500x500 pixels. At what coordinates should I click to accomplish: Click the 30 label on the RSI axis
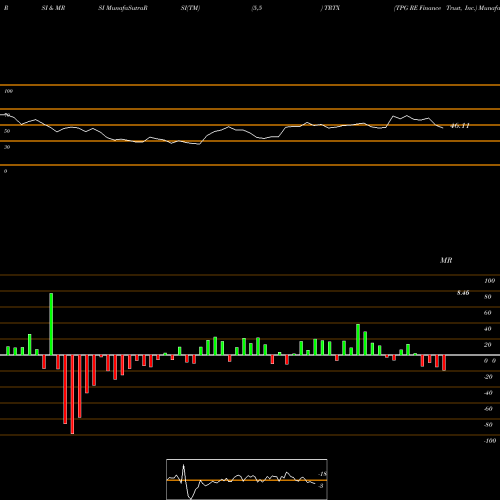click(7, 147)
